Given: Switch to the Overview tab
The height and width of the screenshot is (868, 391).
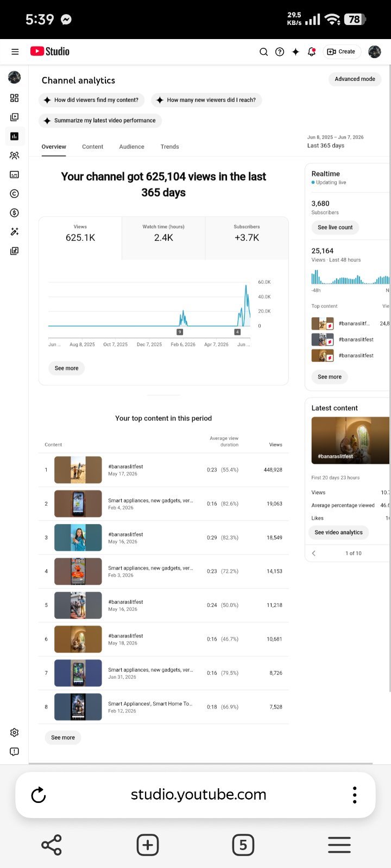Looking at the screenshot, I should tap(54, 146).
